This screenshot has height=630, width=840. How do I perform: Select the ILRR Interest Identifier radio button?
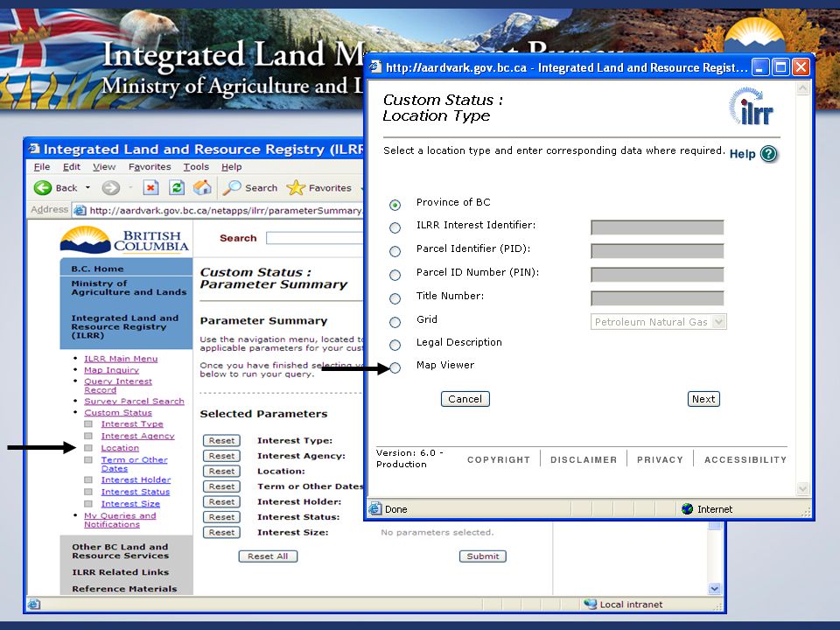click(395, 227)
